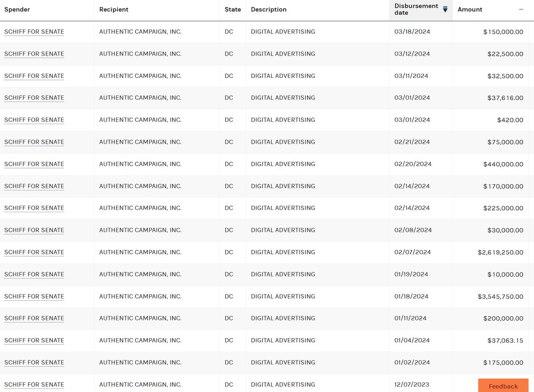534x392 pixels.
Task: Open SCHIFF FOR SENATE link for $420.00 row
Action: pyautogui.click(x=34, y=120)
